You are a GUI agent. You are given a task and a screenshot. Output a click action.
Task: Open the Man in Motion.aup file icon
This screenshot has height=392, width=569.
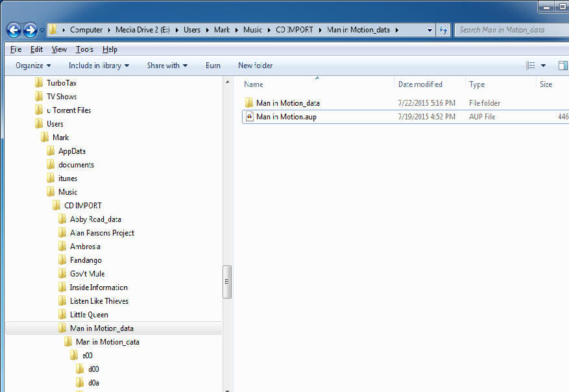click(x=250, y=116)
